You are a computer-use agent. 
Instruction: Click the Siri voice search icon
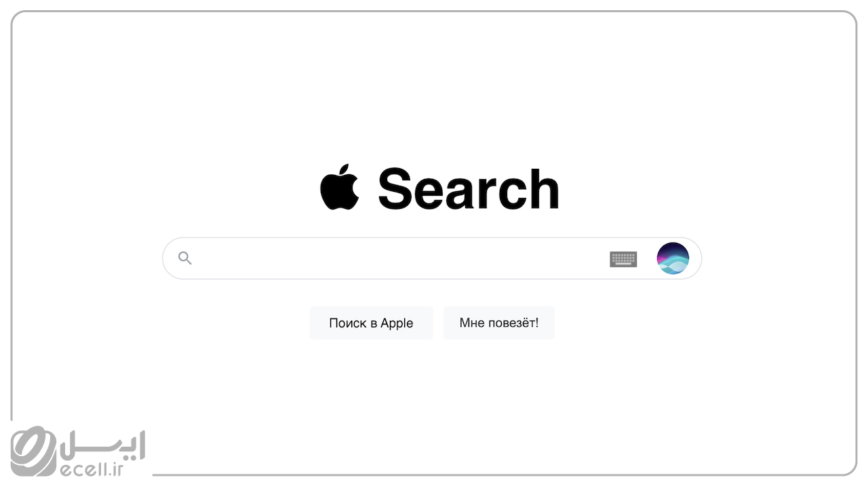(673, 258)
